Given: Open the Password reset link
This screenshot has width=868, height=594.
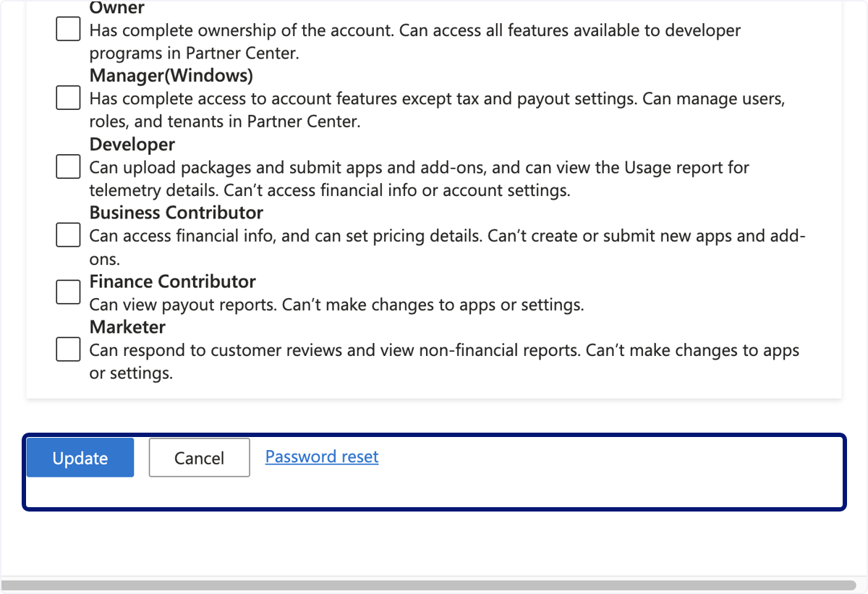Looking at the screenshot, I should (322, 457).
